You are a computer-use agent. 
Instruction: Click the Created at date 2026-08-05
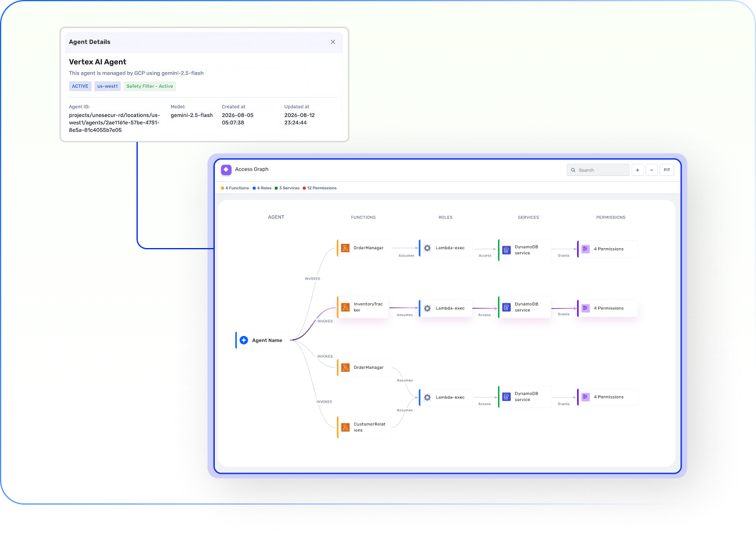point(238,115)
